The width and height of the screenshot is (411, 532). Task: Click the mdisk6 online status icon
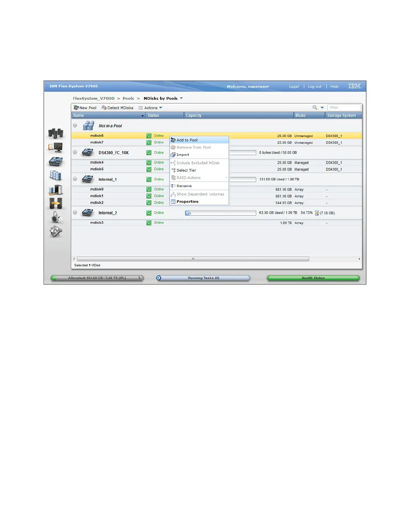[x=149, y=136]
